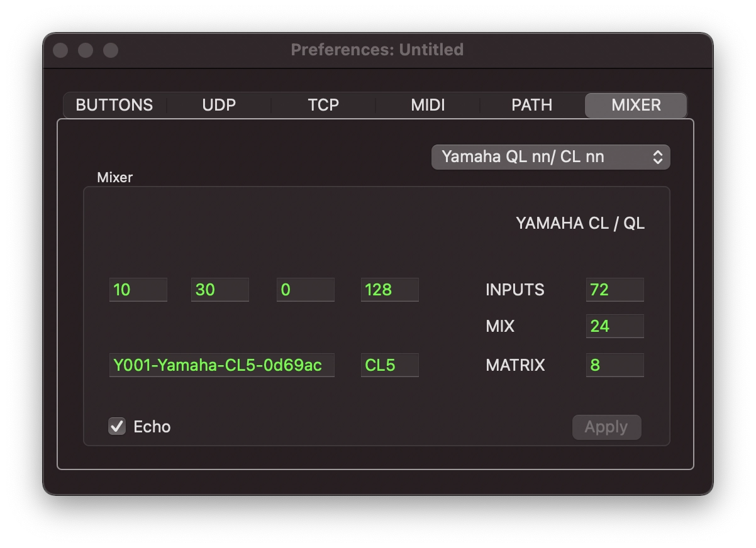Toggle the Echo checkbox
This screenshot has width=756, height=548.
tap(117, 427)
